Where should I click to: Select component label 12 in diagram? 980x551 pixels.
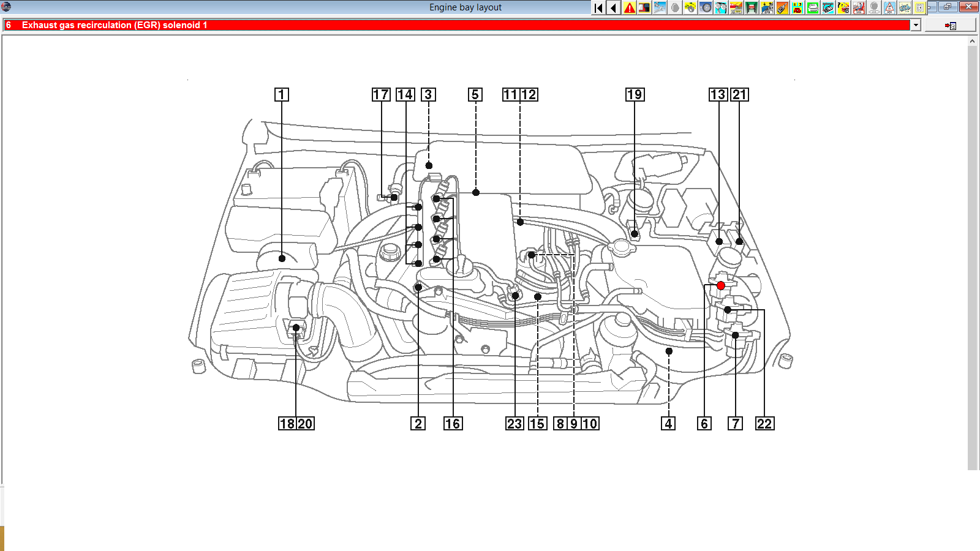tap(529, 94)
